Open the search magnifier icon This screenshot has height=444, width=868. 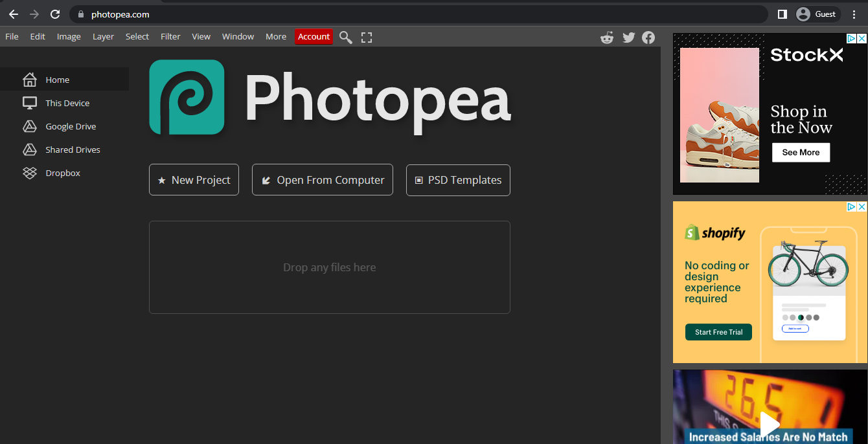(x=346, y=38)
